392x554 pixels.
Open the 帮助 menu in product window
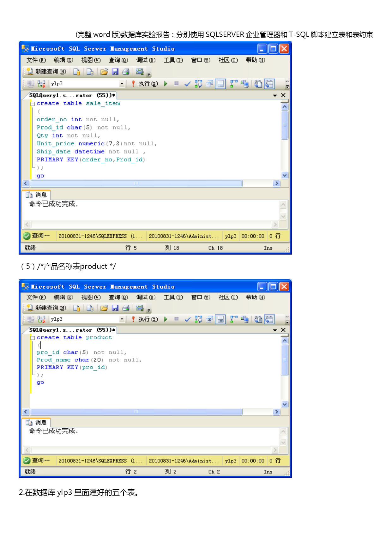pos(256,297)
